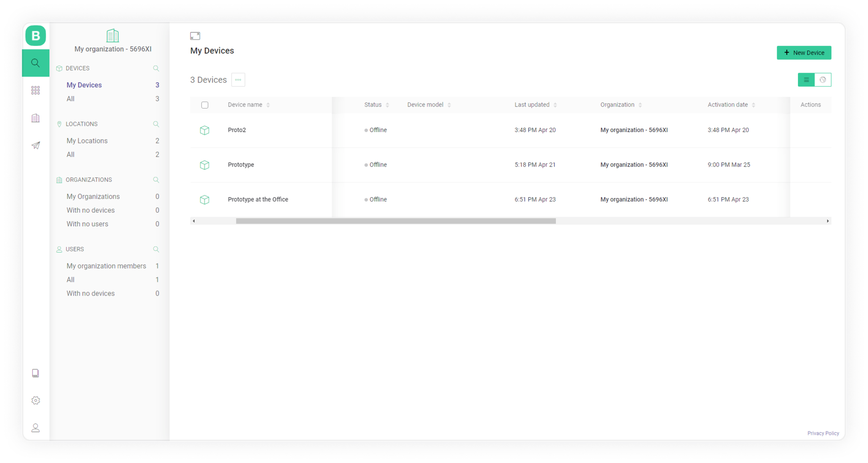This screenshot has height=463, width=868.
Task: Click the paper plane icon in sidebar
Action: point(35,145)
